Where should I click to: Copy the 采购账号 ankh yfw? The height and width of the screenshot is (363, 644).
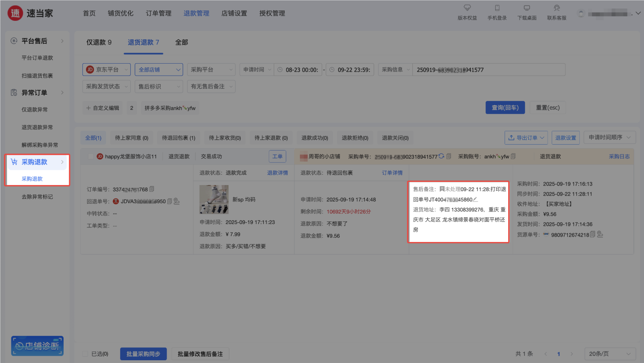[513, 156]
